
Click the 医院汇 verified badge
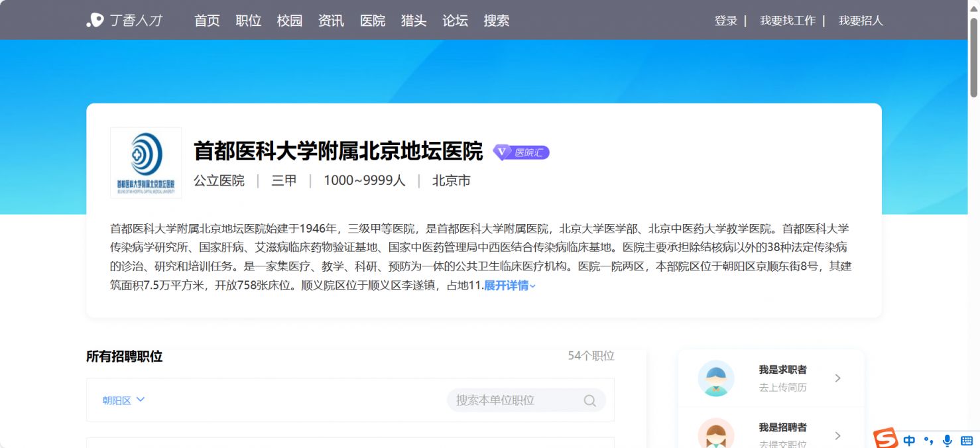click(x=521, y=152)
